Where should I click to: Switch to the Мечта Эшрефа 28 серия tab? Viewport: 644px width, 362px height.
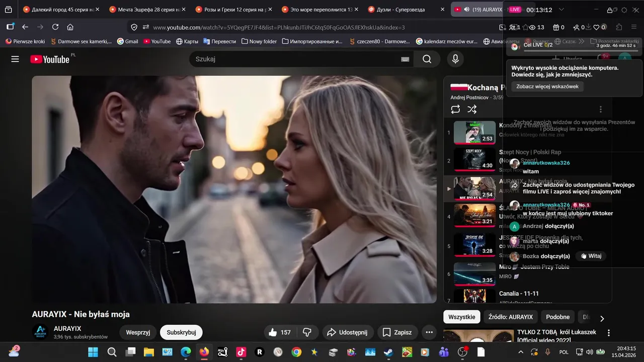click(147, 10)
